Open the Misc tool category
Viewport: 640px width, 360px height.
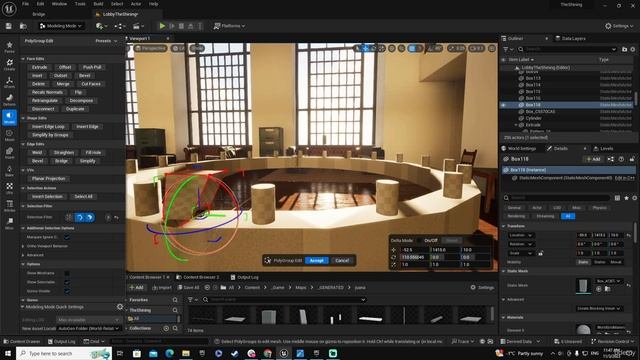(x=9, y=223)
